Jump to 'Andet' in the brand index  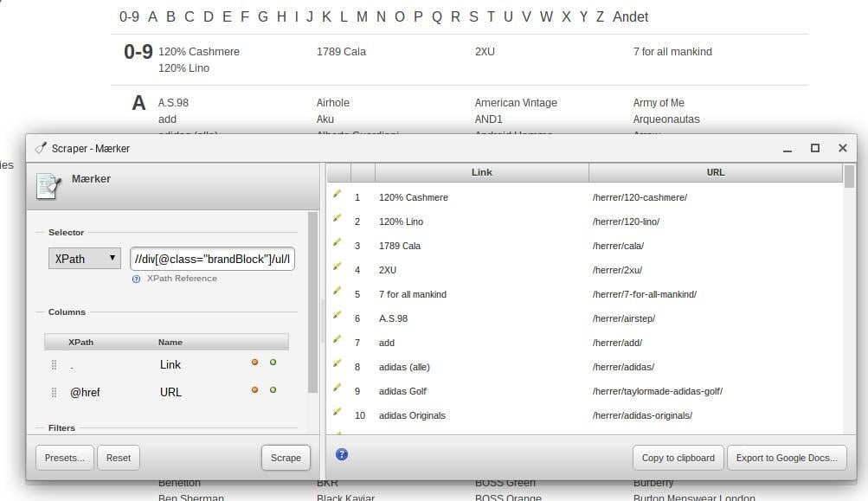[x=630, y=16]
